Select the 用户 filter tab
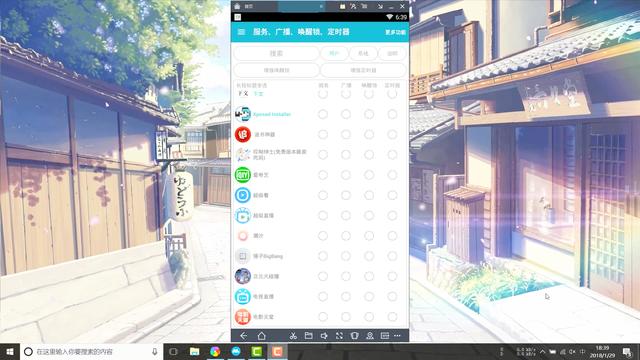Image resolution: width=640 pixels, height=360 pixels. pos(334,53)
